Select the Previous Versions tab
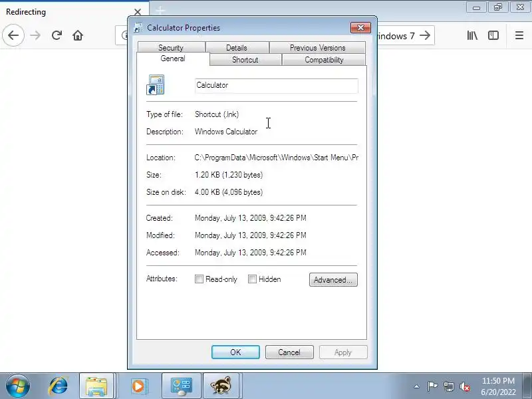Screen dimensions: 532x399 click(x=318, y=47)
